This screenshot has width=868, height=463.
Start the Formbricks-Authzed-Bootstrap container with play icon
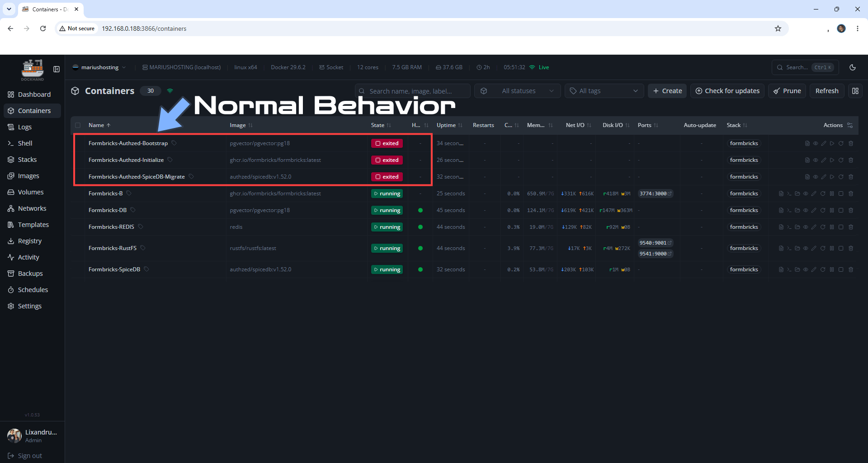point(832,143)
